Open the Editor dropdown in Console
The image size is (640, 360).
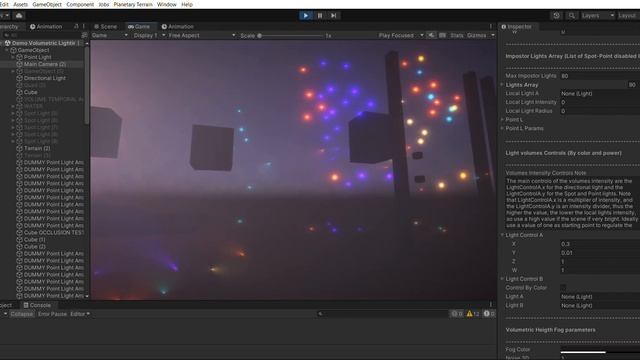[80, 314]
